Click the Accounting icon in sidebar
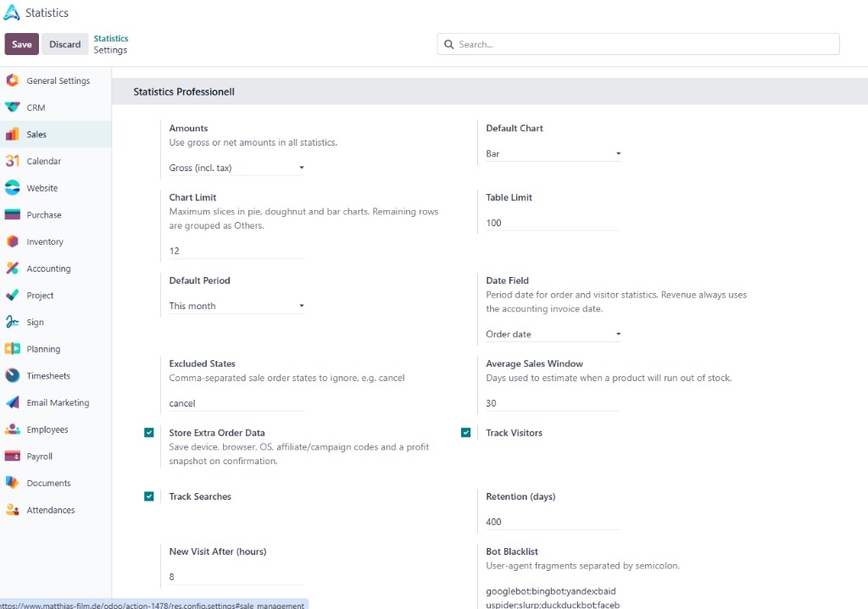Viewport: 868px width, 609px height. [12, 269]
